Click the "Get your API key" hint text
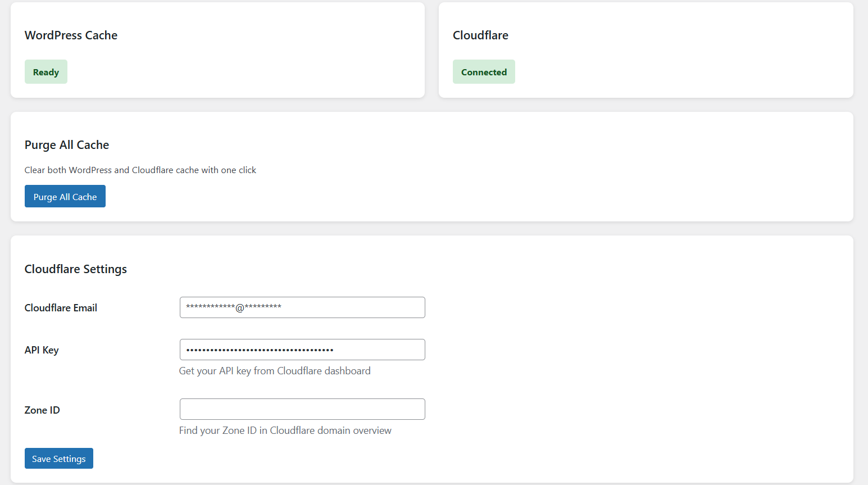 (275, 371)
